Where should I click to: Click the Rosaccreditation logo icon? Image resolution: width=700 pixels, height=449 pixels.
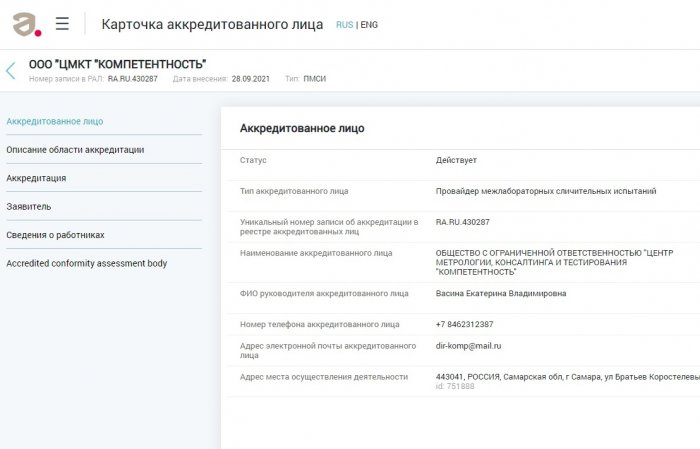(27, 25)
